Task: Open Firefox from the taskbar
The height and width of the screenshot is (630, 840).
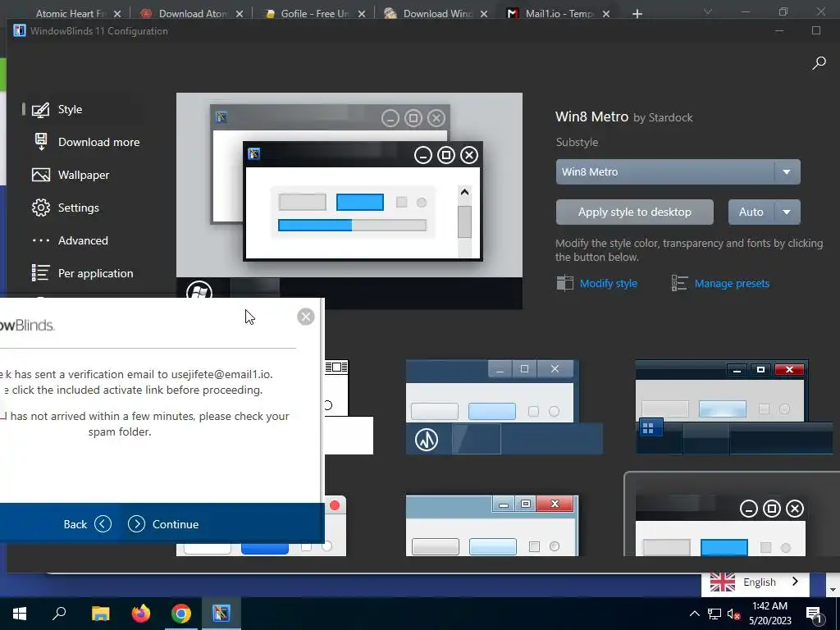Action: [141, 614]
